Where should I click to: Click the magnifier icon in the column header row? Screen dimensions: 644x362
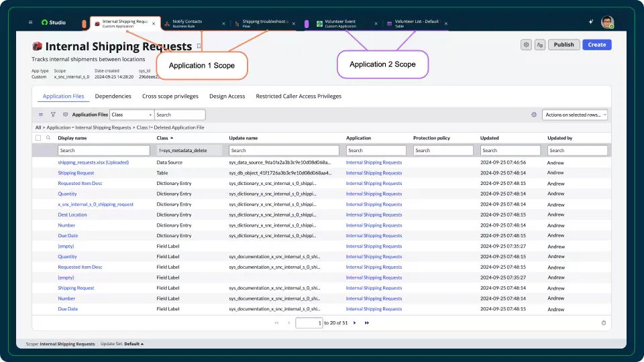pyautogui.click(x=48, y=138)
